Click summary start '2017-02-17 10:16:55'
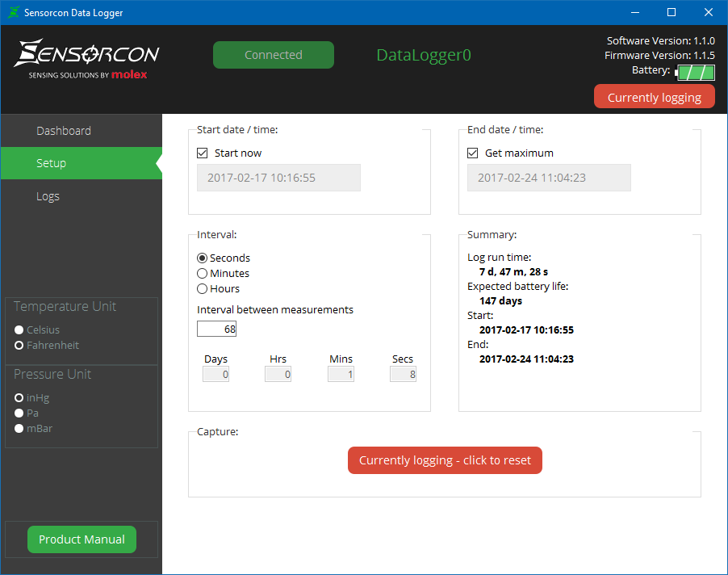 (526, 329)
